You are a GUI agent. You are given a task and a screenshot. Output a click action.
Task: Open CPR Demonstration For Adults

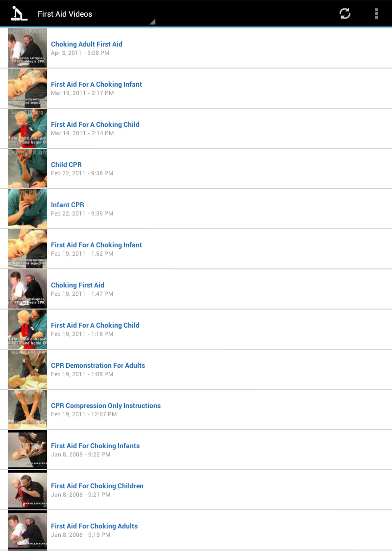pyautogui.click(x=196, y=369)
